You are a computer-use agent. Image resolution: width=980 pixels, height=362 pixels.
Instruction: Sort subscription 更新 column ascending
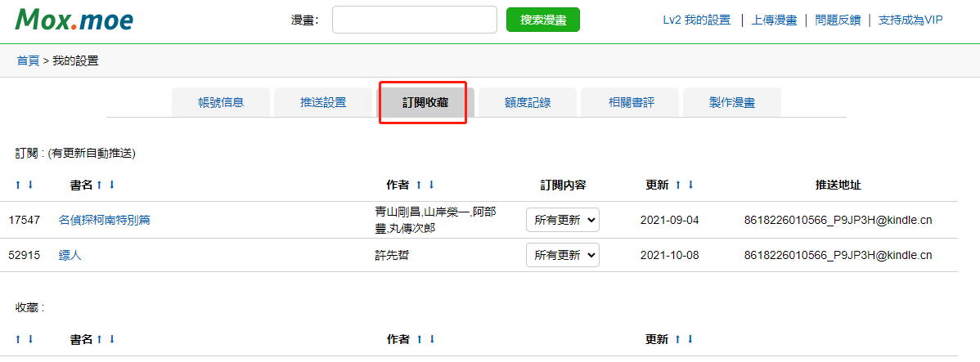click(678, 185)
